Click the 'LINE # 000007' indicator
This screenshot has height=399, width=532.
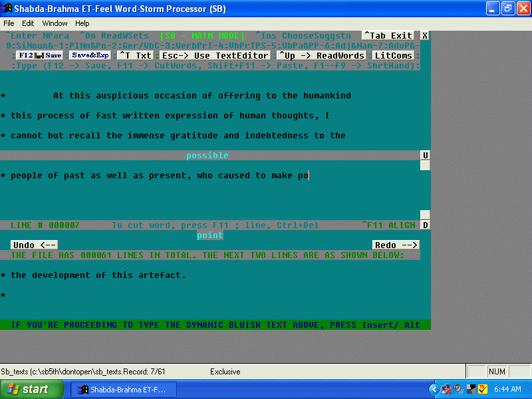point(45,225)
